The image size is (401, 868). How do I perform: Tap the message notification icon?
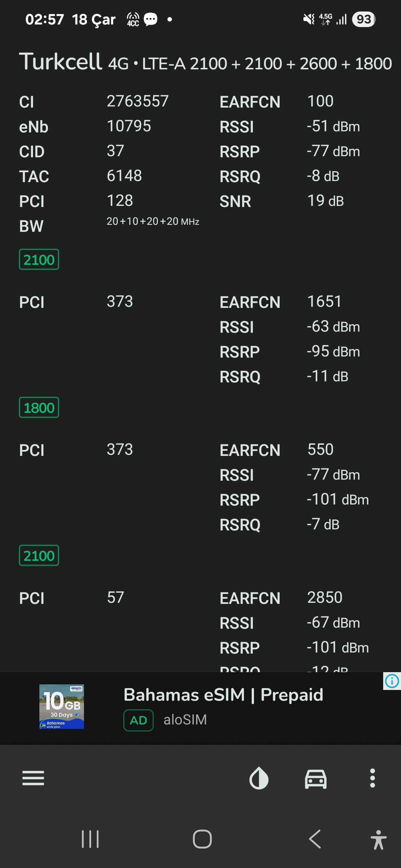[x=150, y=19]
